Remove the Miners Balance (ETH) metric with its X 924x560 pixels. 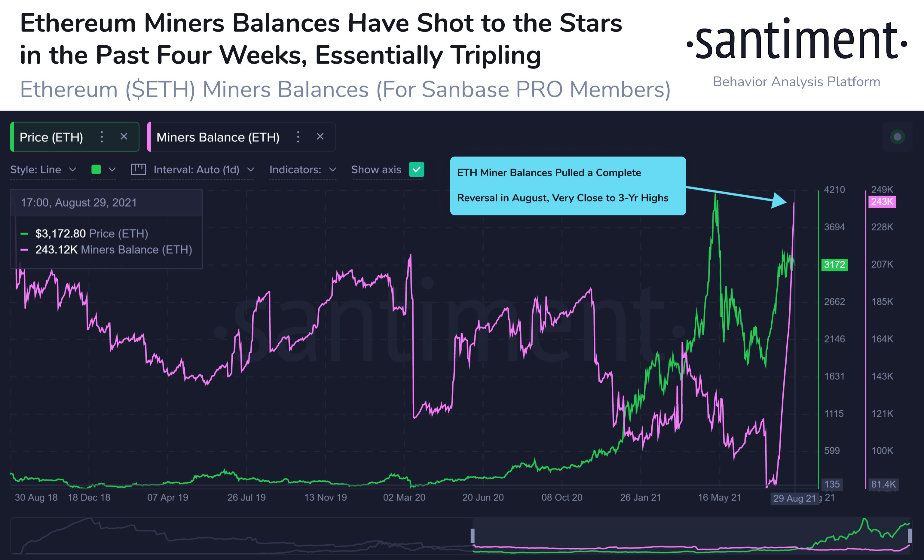(320, 136)
